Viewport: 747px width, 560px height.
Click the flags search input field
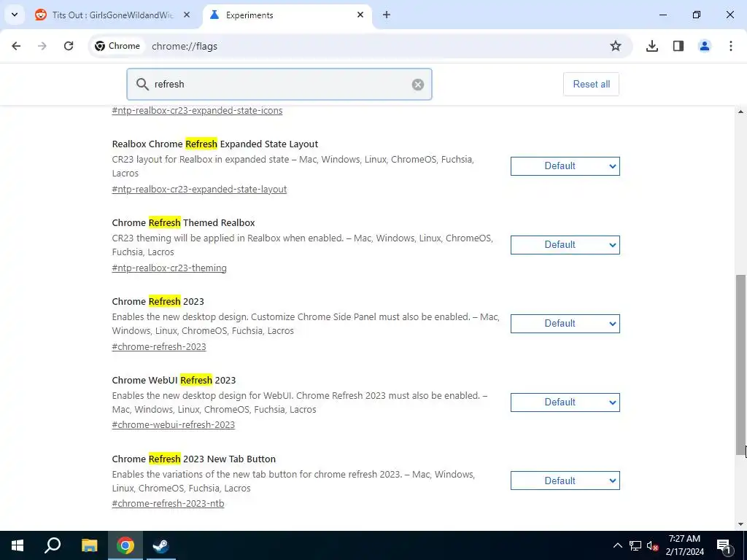(279, 85)
